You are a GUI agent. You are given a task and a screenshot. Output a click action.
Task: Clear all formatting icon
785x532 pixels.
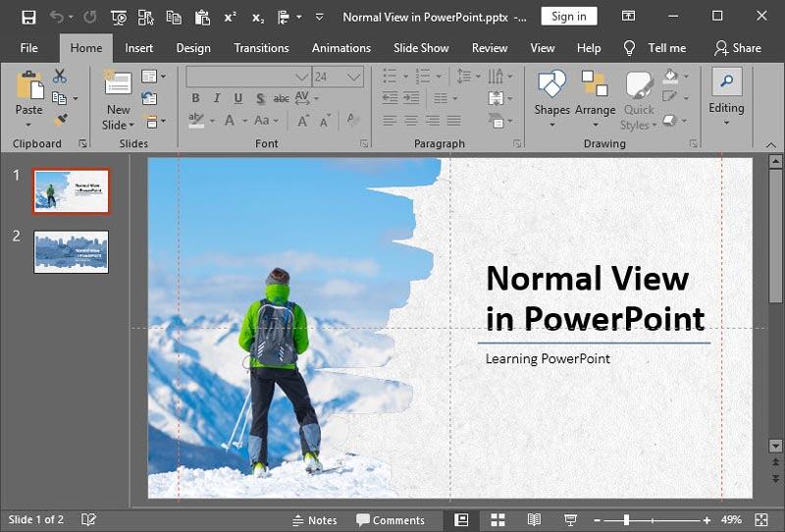click(352, 119)
